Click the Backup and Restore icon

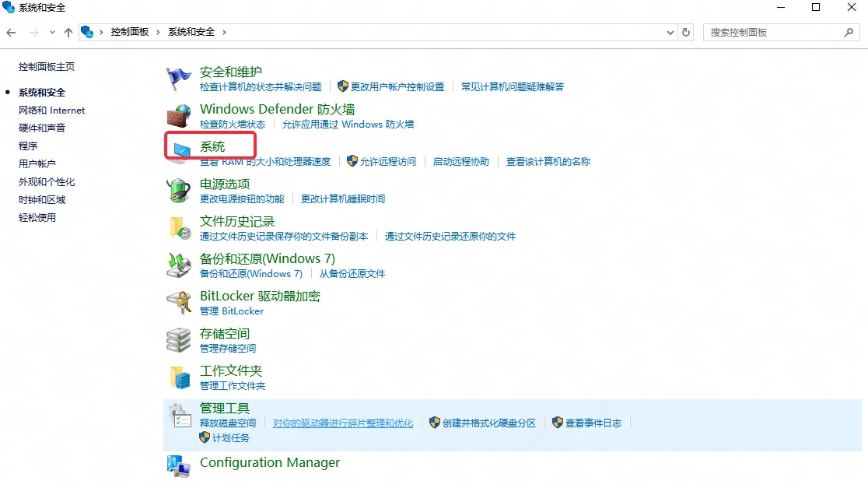[x=179, y=265]
